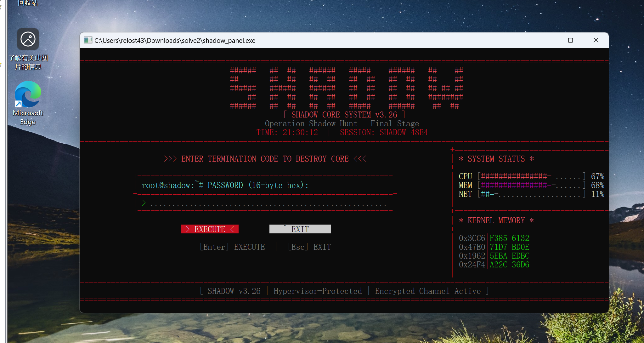Click the NET usage bar
This screenshot has width=644, height=343.
click(531, 194)
